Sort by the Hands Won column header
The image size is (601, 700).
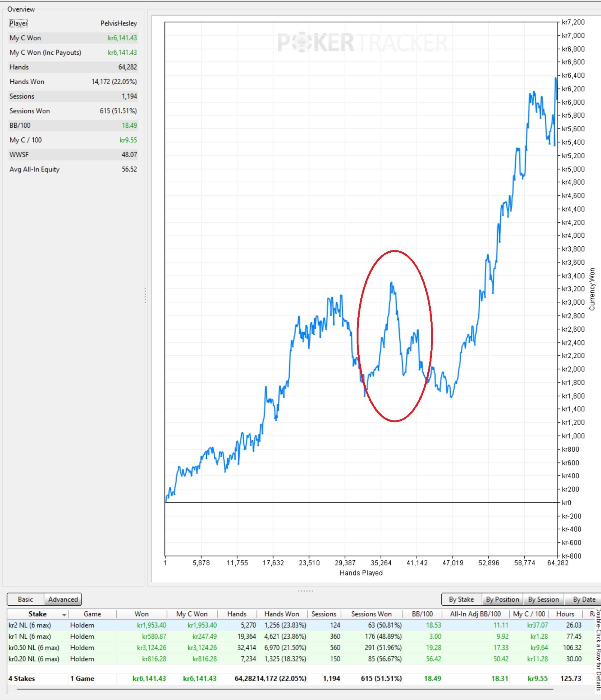(x=281, y=614)
